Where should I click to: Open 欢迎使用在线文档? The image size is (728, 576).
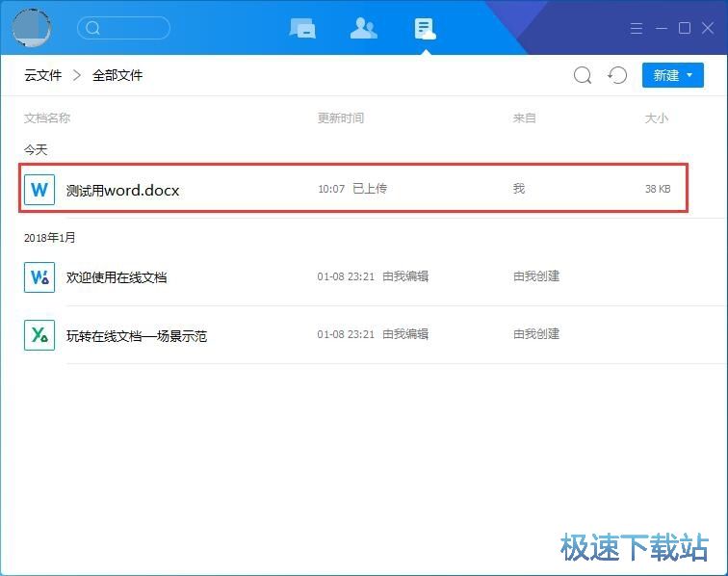(x=117, y=277)
